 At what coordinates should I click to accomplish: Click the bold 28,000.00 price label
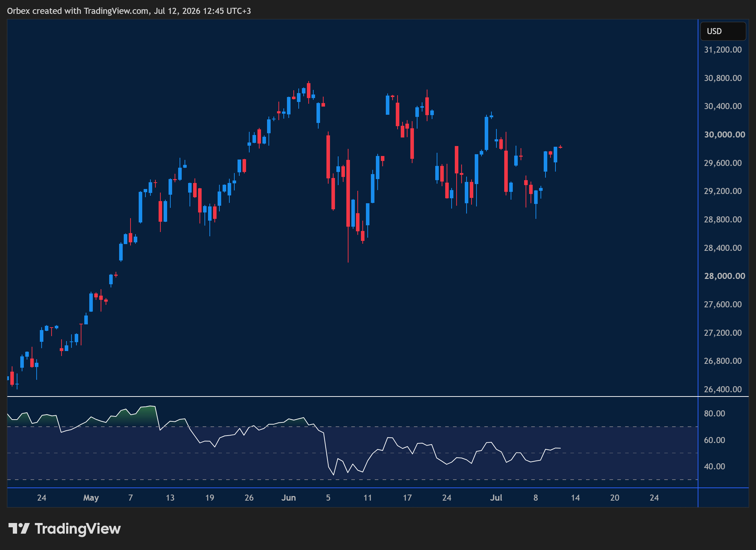coord(725,276)
